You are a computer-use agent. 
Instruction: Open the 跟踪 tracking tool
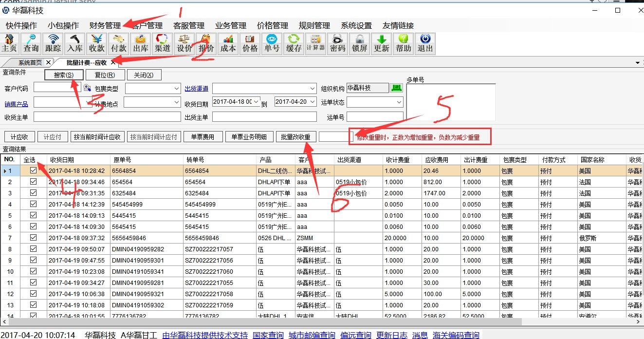tap(53, 43)
